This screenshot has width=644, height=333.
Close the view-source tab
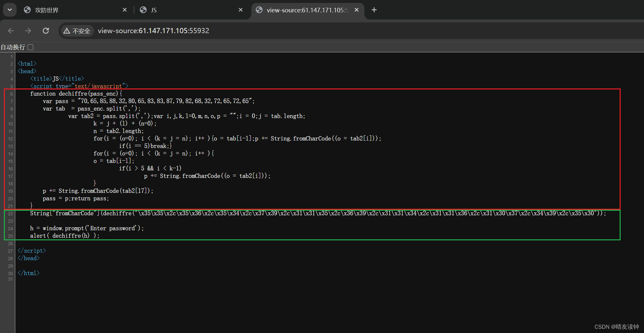tap(356, 10)
